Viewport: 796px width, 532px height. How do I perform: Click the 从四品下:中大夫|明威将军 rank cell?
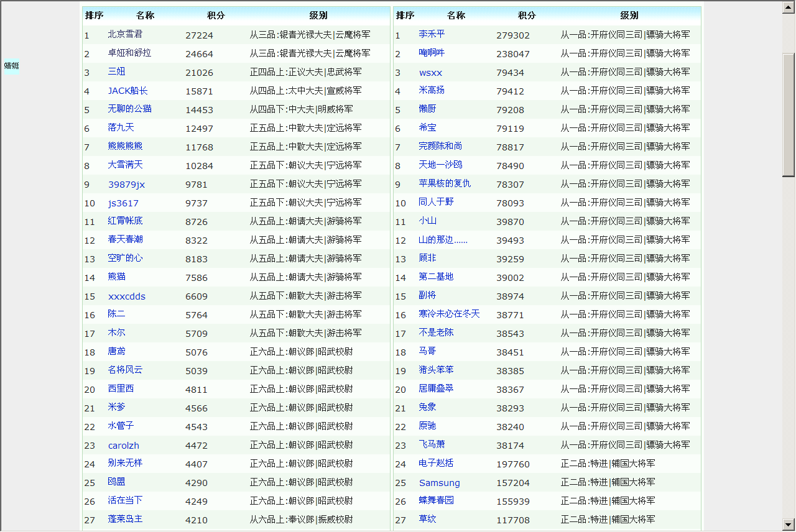302,109
